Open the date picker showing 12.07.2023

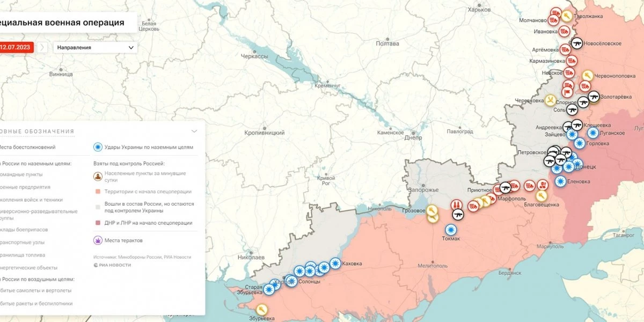pos(16,47)
